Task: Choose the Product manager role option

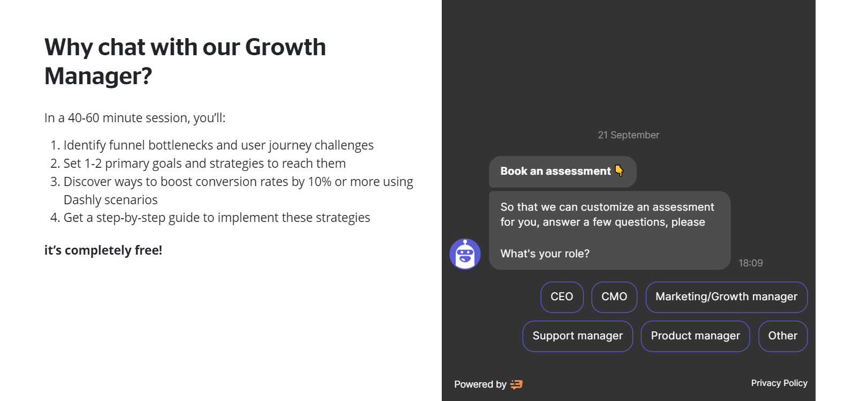Action: tap(695, 336)
